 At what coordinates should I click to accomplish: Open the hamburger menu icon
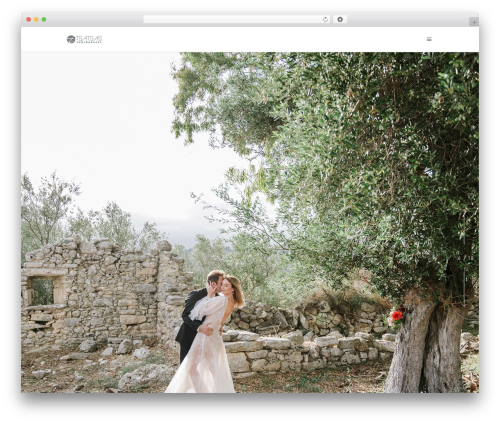point(429,39)
